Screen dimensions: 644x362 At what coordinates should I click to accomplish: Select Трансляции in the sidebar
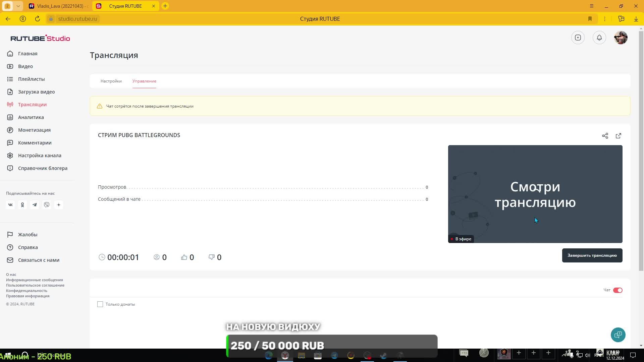[32, 105]
